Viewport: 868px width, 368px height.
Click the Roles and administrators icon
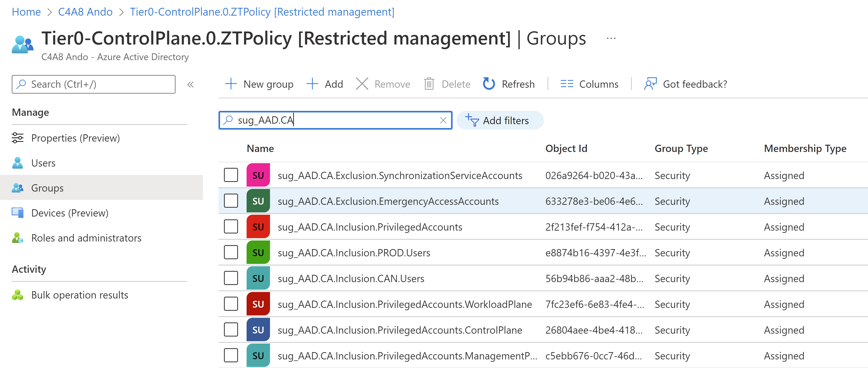tap(17, 238)
